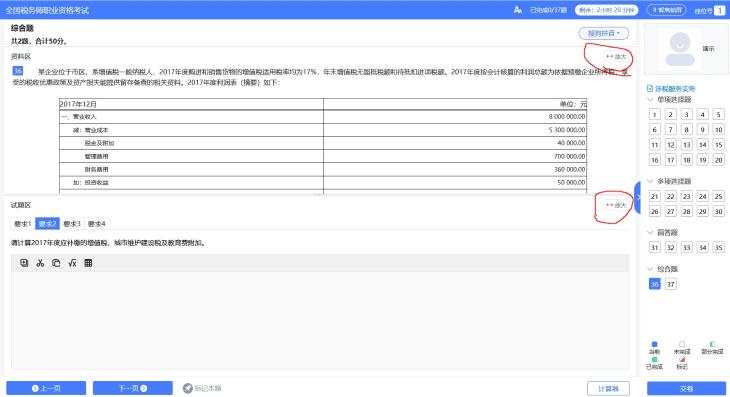Jump to question 26
The height and width of the screenshot is (397, 730).
click(x=655, y=211)
